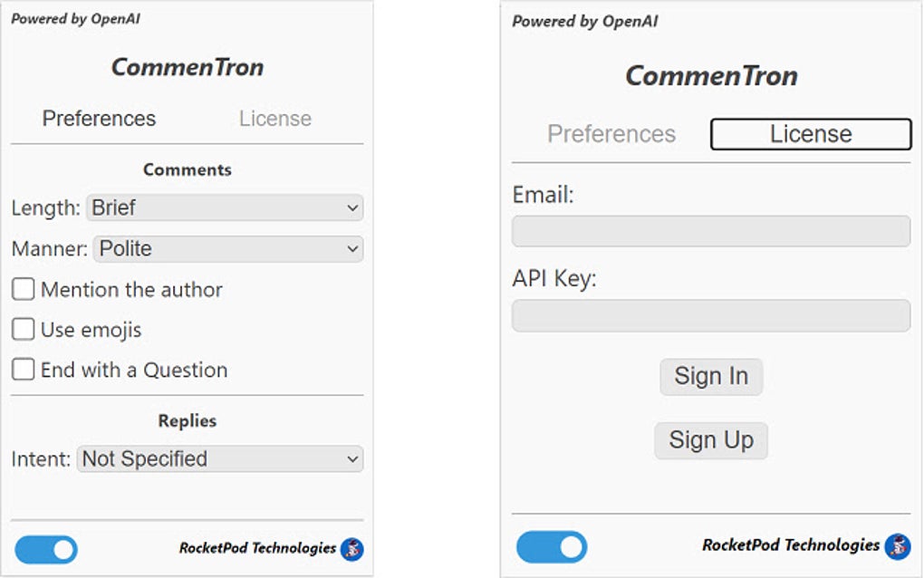Expand the Intent dropdown under Replies
Image resolution: width=924 pixels, height=578 pixels.
pyautogui.click(x=218, y=458)
